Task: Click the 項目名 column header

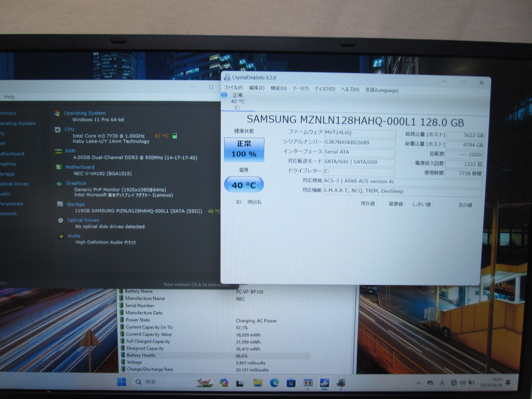Action: click(254, 202)
